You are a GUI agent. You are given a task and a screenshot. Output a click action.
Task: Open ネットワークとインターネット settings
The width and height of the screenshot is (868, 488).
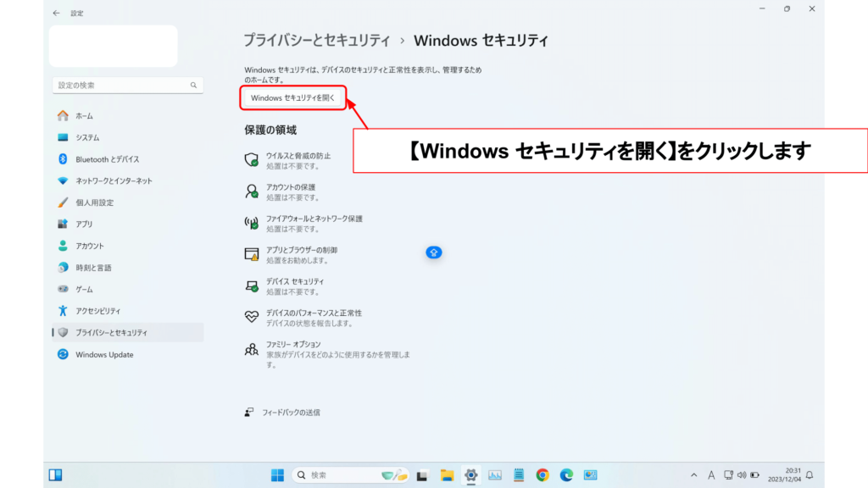pos(114,181)
